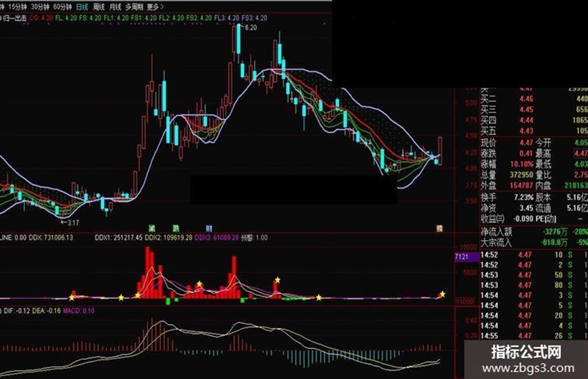Click the 外盘 value 154787
Image resolution: width=588 pixels, height=379 pixels.
tap(521, 185)
